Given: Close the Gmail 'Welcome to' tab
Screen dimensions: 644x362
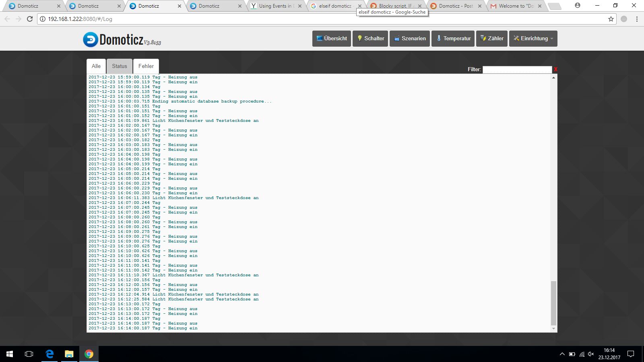Looking at the screenshot, I should coord(540,6).
